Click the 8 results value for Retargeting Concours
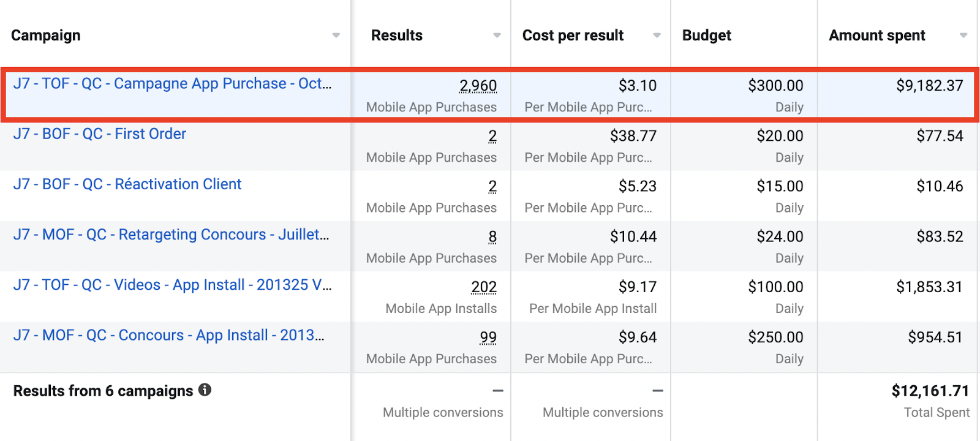This screenshot has width=980, height=441. tap(492, 237)
